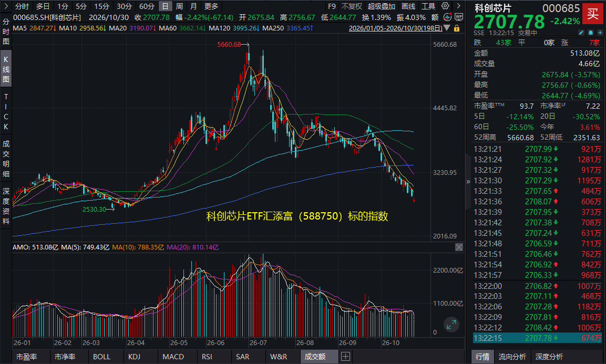Close the volume indicator panel
606x364 pixels.
coord(459,247)
